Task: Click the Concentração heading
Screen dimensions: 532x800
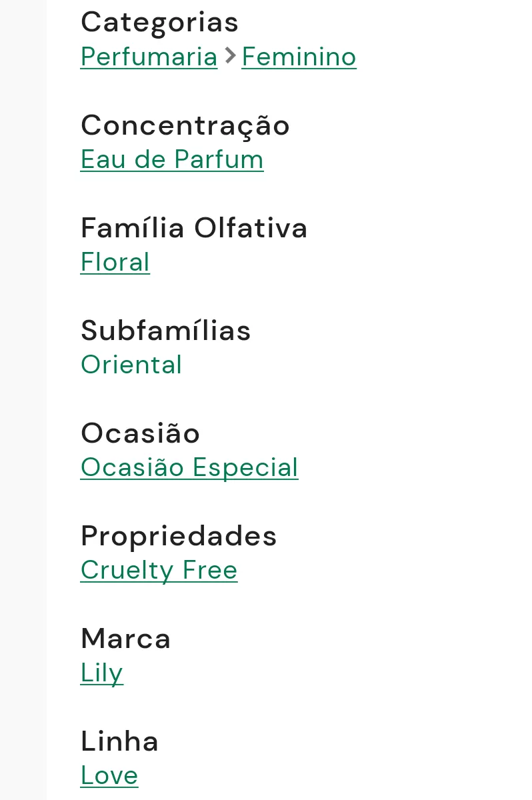Action: 185,125
